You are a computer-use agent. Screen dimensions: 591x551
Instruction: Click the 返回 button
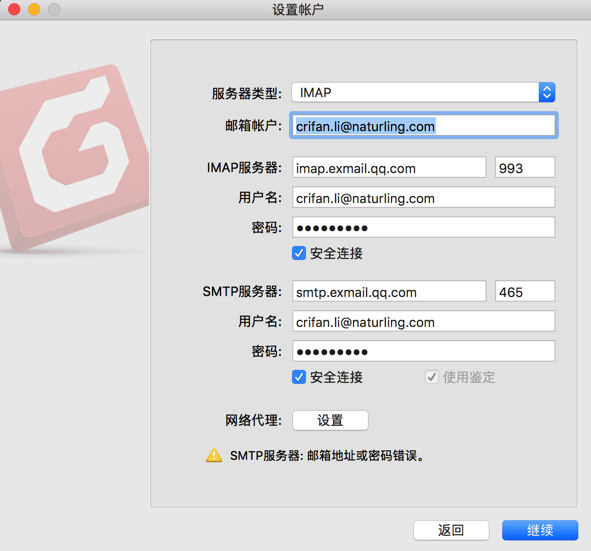pos(451,530)
